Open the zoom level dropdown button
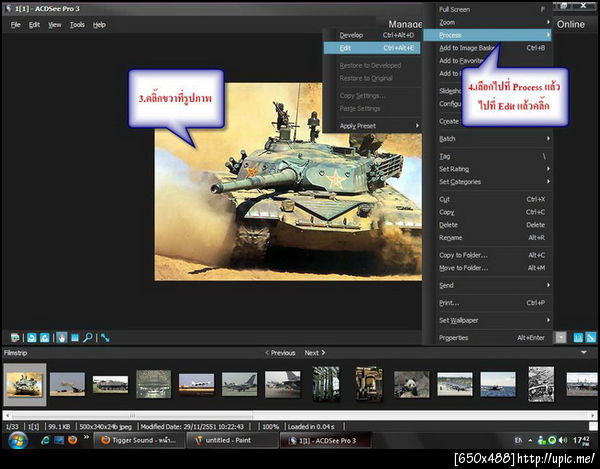 pyautogui.click(x=561, y=338)
